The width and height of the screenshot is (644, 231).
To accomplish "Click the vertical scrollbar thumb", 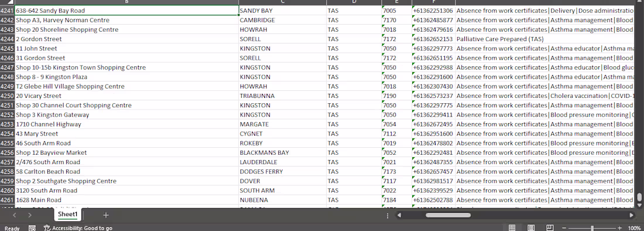I will tap(639, 198).
